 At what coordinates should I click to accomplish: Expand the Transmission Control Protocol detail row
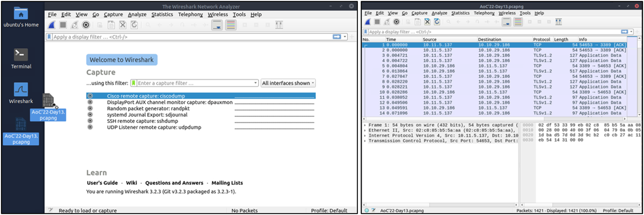365,141
